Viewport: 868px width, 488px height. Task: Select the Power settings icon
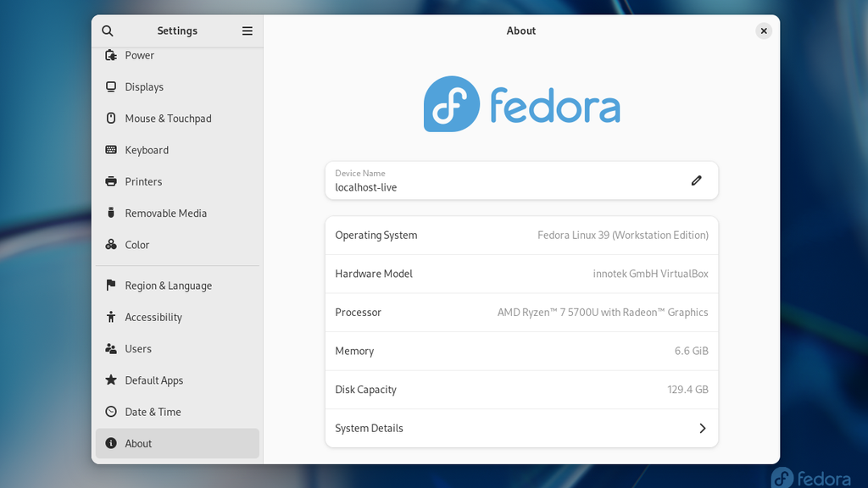click(111, 55)
